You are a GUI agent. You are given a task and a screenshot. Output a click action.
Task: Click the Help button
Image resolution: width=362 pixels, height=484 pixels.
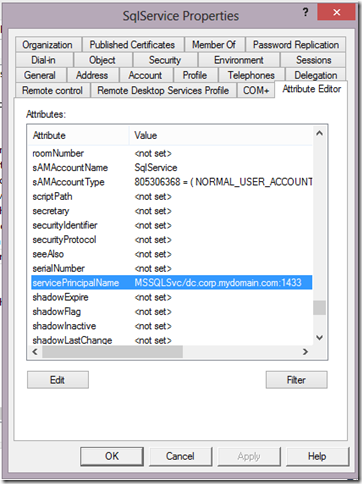coord(317,456)
